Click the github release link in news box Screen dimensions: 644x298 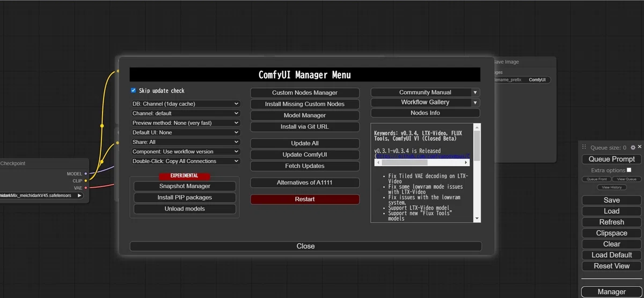coord(424,156)
